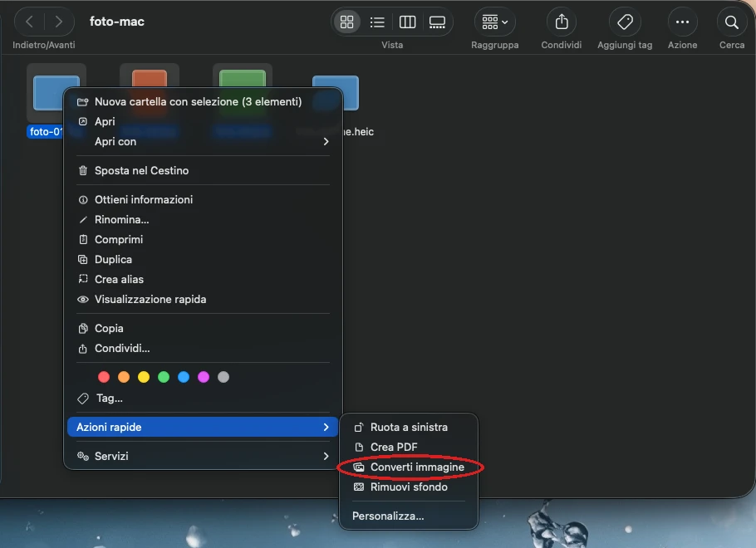The height and width of the screenshot is (548, 756).
Task: Select Ottieni informazioni
Action: coord(203,199)
